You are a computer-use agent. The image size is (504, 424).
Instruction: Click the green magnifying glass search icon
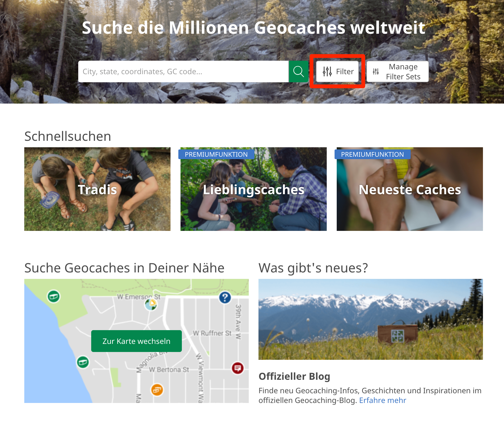(x=298, y=71)
